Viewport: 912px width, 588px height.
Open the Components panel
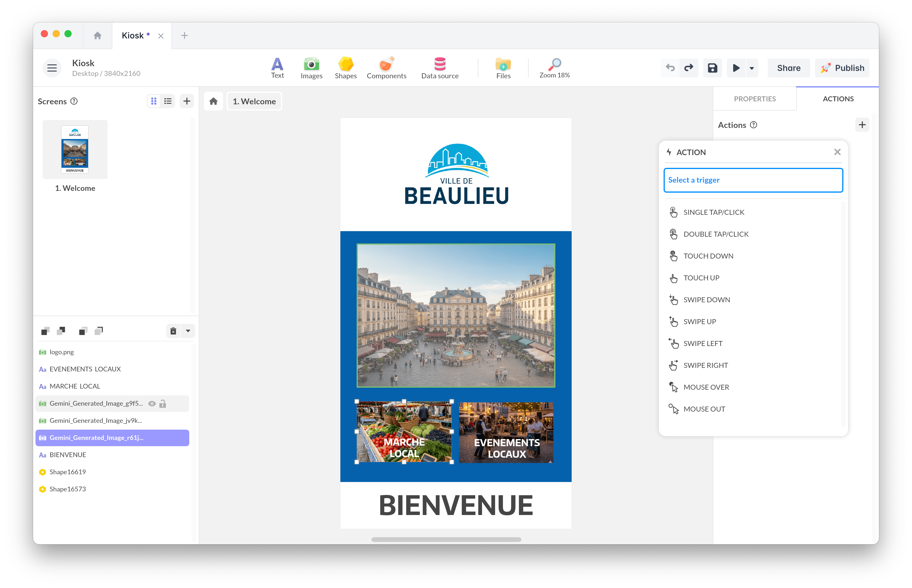(386, 68)
